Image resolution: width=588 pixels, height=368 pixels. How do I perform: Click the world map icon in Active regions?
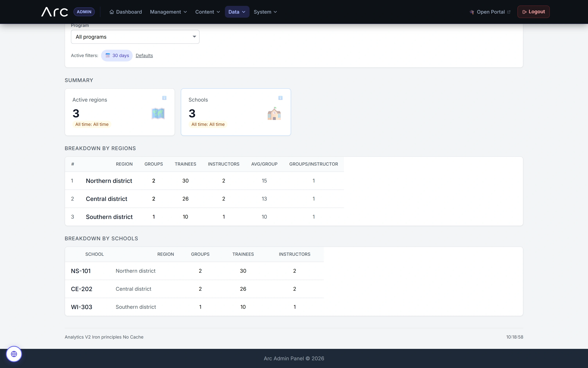coord(158,113)
